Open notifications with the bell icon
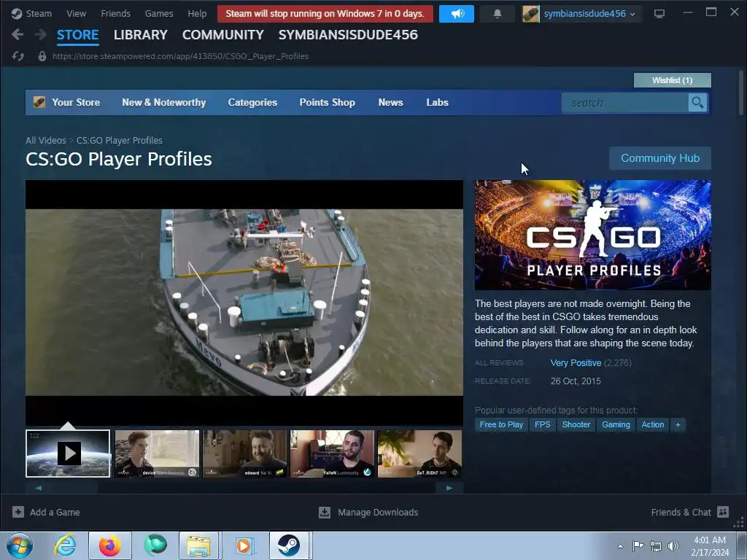This screenshot has height=560, width=747. [x=498, y=14]
